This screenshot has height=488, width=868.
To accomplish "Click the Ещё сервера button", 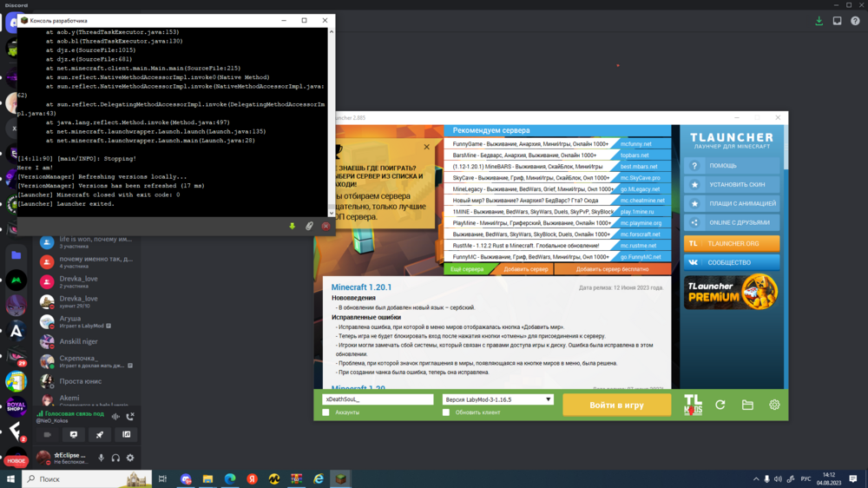I will [x=467, y=269].
